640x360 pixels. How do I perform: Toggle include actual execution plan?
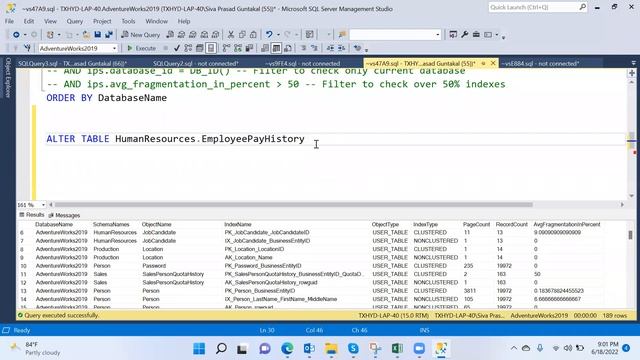pyautogui.click(x=226, y=48)
